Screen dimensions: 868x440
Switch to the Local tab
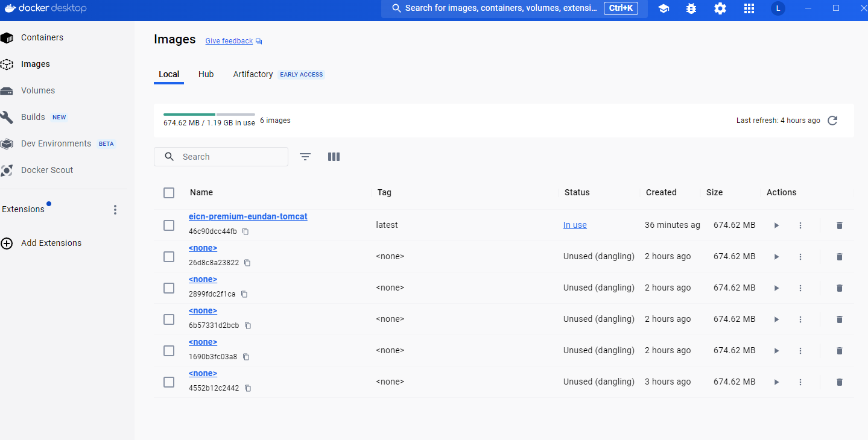point(169,74)
